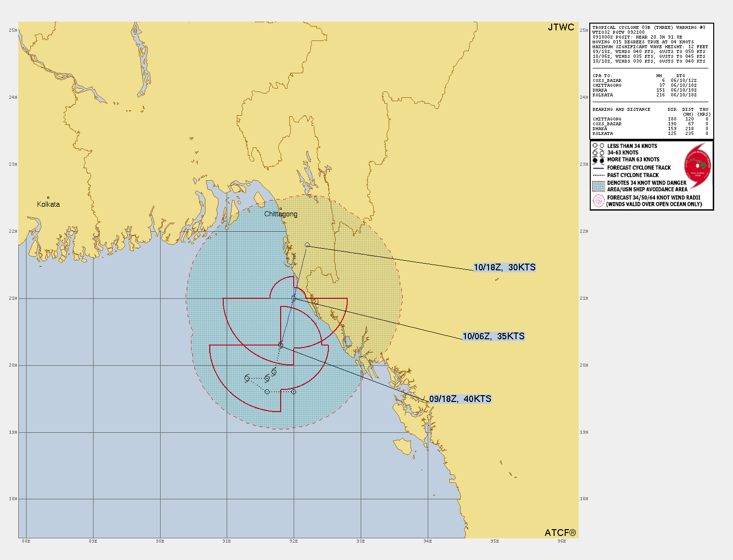
Task: Click the blue forecast cyclone track legend line
Action: pos(598,168)
